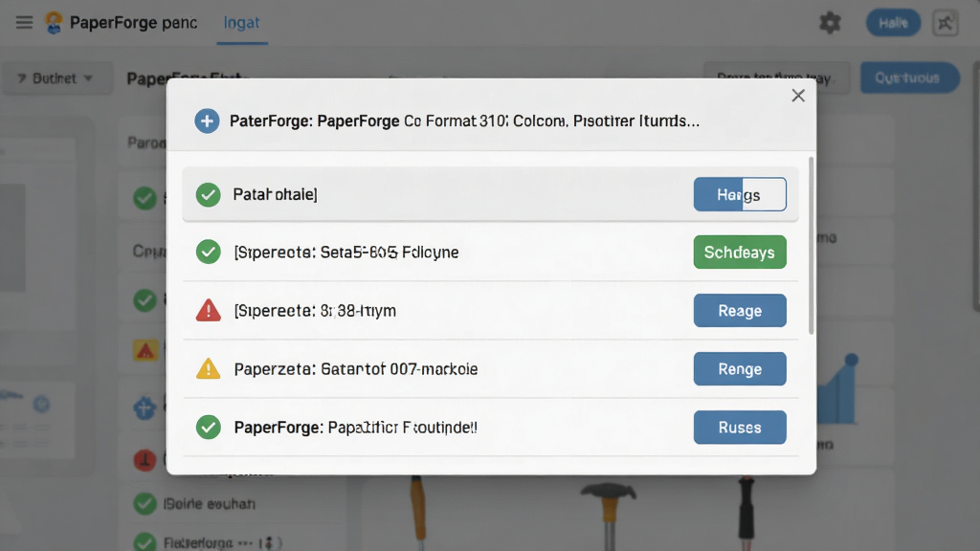Click the blue plus icon in dialog header

(207, 121)
